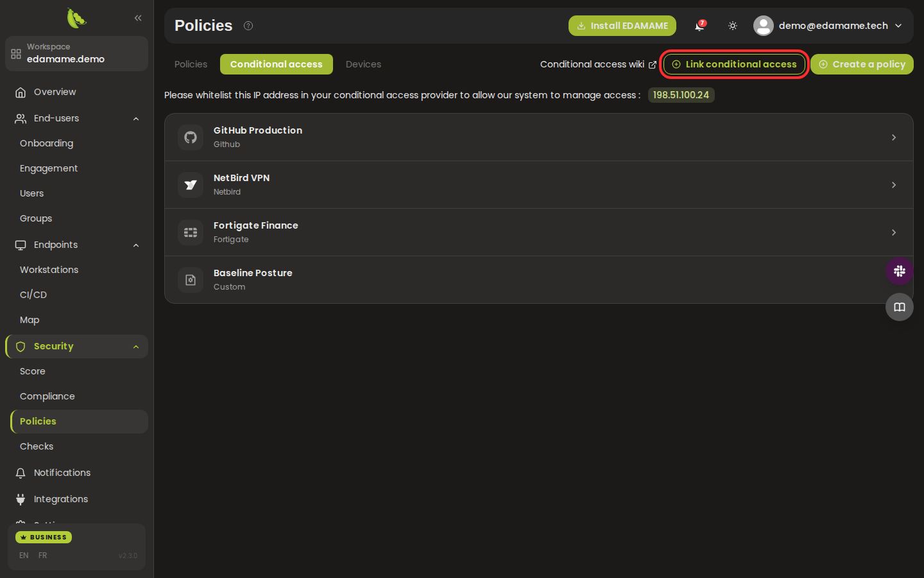Switch to the Policies tab
The image size is (924, 578).
(x=191, y=64)
